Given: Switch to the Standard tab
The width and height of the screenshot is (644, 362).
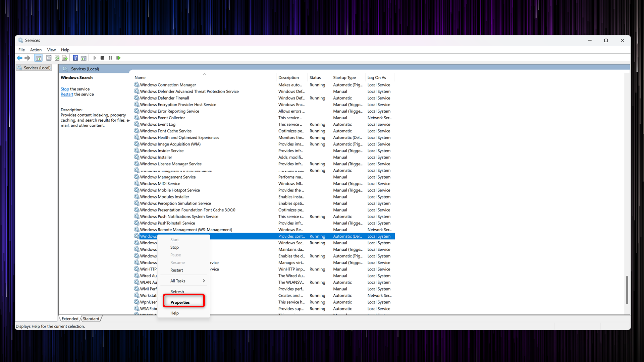Looking at the screenshot, I should pos(91,319).
